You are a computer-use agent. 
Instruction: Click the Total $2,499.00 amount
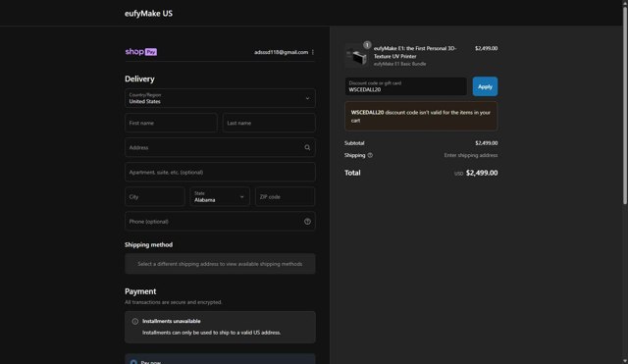click(x=482, y=173)
